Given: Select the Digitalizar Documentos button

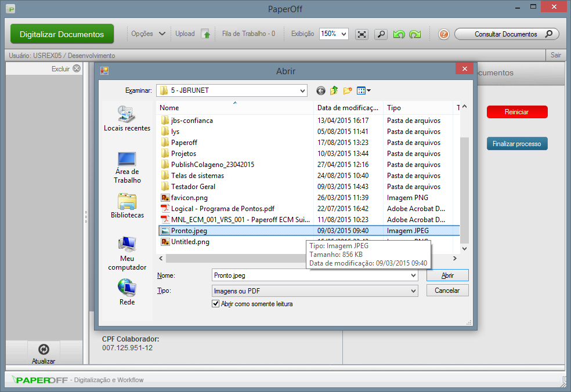Looking at the screenshot, I should (62, 34).
